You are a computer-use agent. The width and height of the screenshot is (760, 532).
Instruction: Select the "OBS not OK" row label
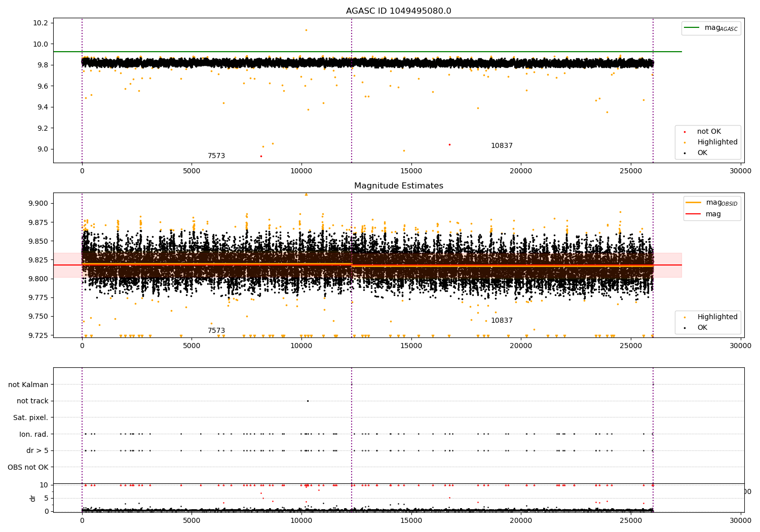tap(28, 467)
